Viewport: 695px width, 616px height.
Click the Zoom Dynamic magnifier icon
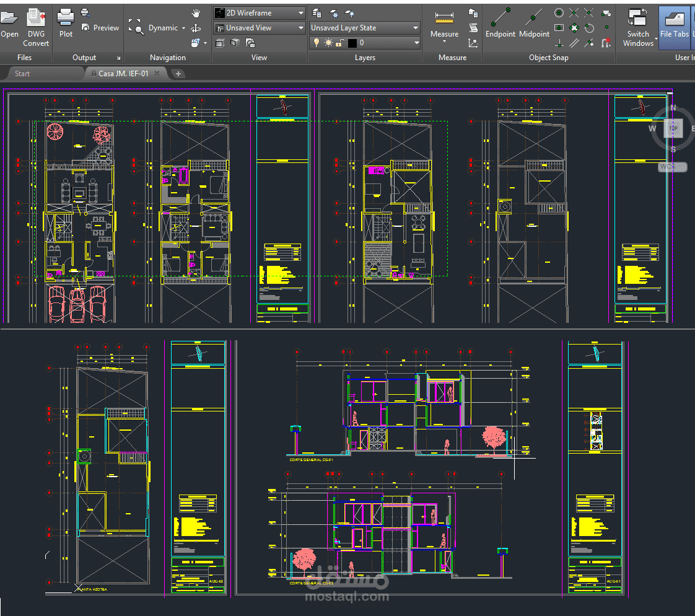135,27
